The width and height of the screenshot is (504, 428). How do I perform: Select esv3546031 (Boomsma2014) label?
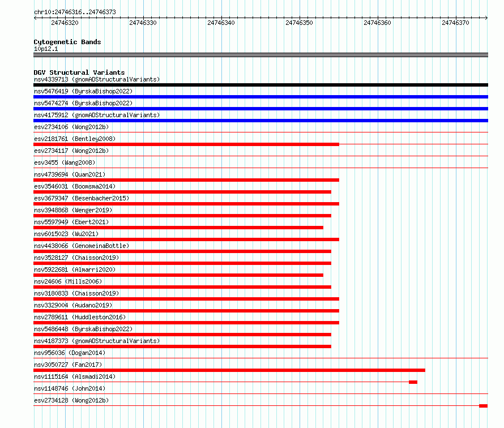[x=75, y=186]
